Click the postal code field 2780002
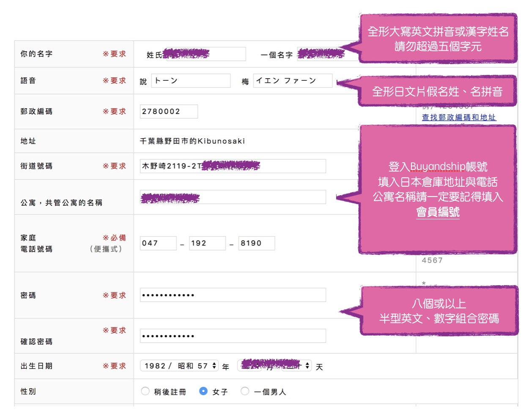Image resolution: width=526 pixels, height=420 pixels. click(x=169, y=112)
